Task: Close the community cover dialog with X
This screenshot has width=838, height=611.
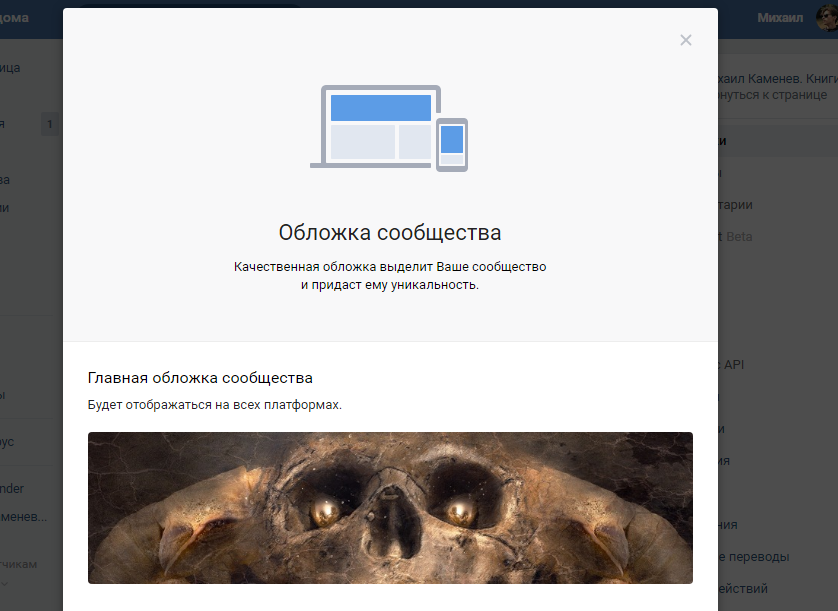Action: [x=685, y=40]
